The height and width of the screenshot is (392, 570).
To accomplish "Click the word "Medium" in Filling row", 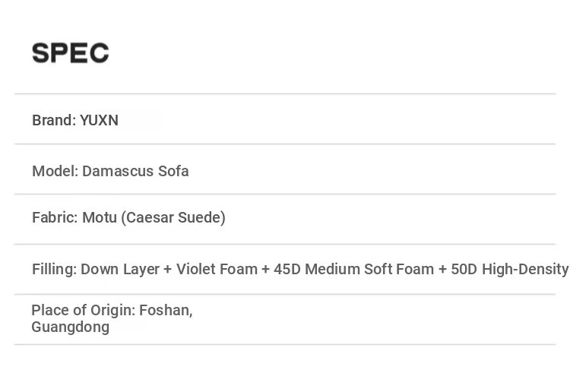I will 331,269.
